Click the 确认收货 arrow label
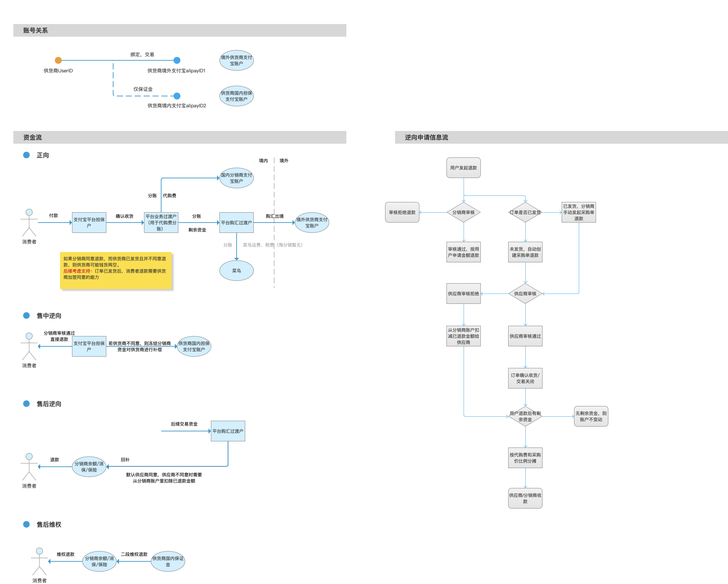The width and height of the screenshot is (728, 584). pyautogui.click(x=124, y=216)
